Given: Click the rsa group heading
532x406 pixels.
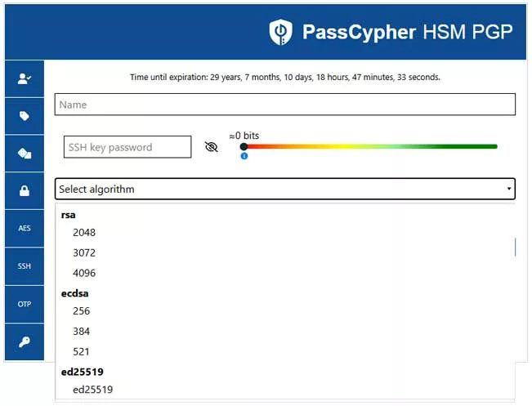Looking at the screenshot, I should tap(68, 215).
